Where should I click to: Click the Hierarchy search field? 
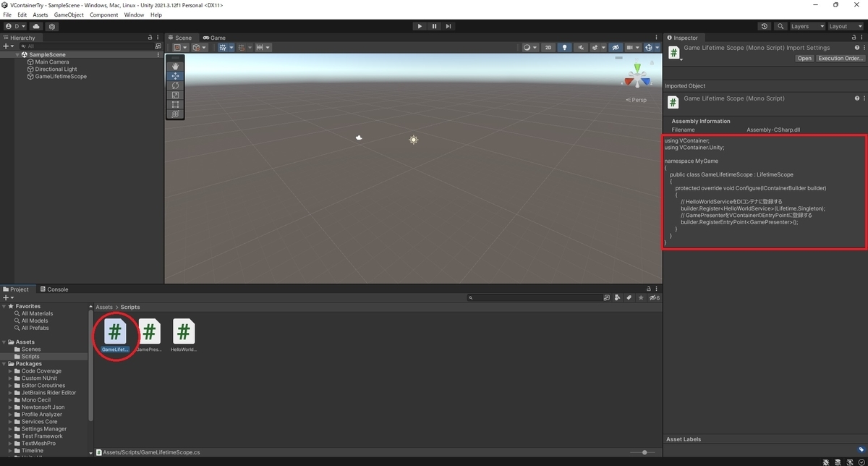click(x=85, y=46)
